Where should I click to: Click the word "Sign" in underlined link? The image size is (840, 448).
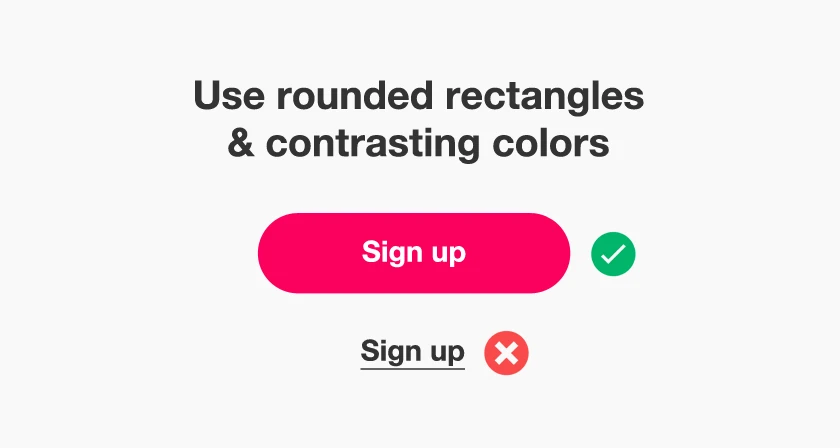[x=388, y=351]
